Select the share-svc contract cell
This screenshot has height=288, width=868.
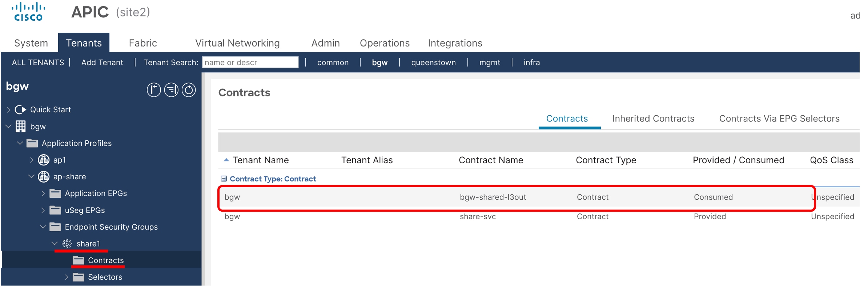click(478, 216)
